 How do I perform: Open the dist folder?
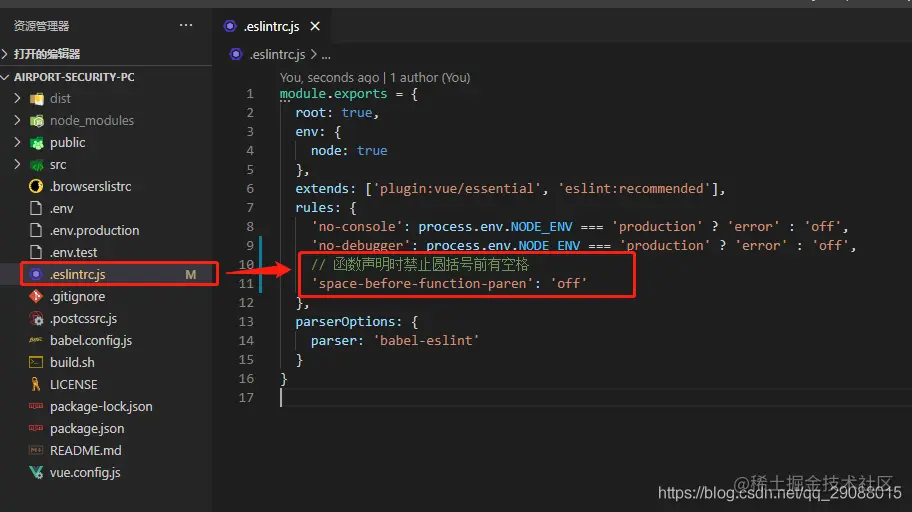coord(60,98)
